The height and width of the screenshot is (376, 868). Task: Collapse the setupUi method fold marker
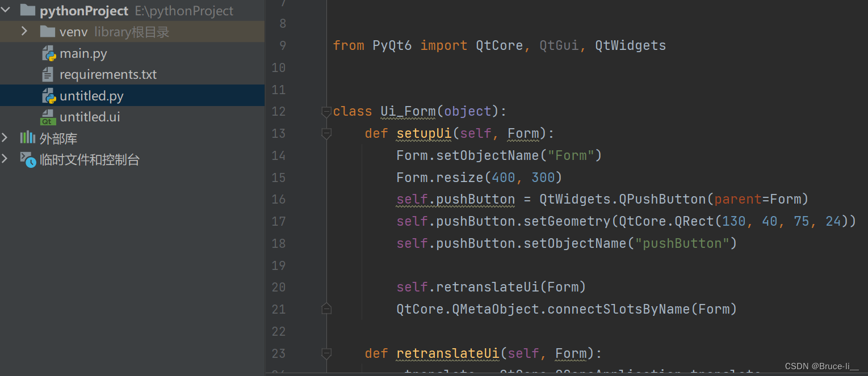326,134
